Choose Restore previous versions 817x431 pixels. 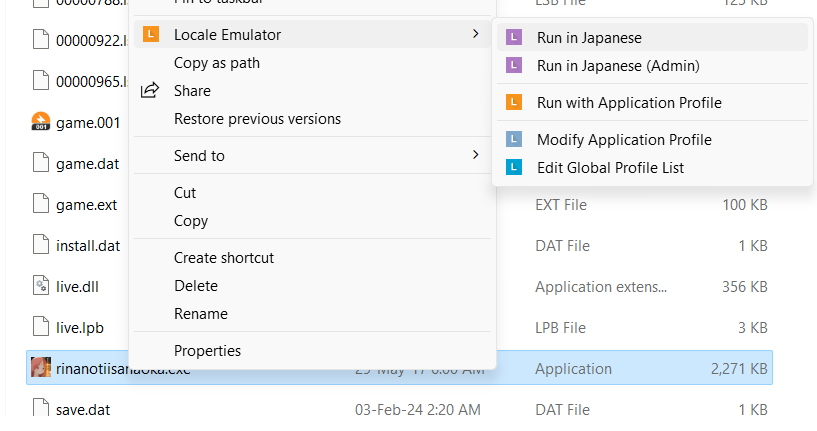pyautogui.click(x=257, y=118)
